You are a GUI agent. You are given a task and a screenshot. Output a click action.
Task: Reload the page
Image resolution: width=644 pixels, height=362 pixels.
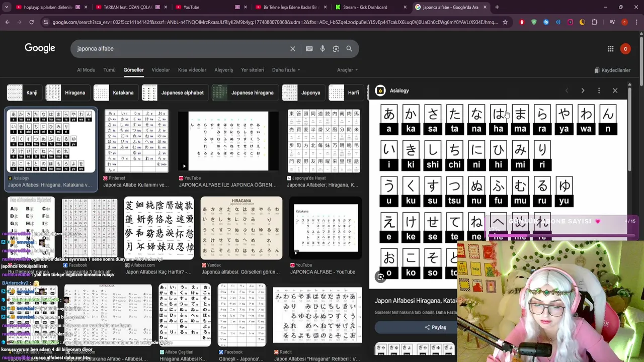[31, 22]
